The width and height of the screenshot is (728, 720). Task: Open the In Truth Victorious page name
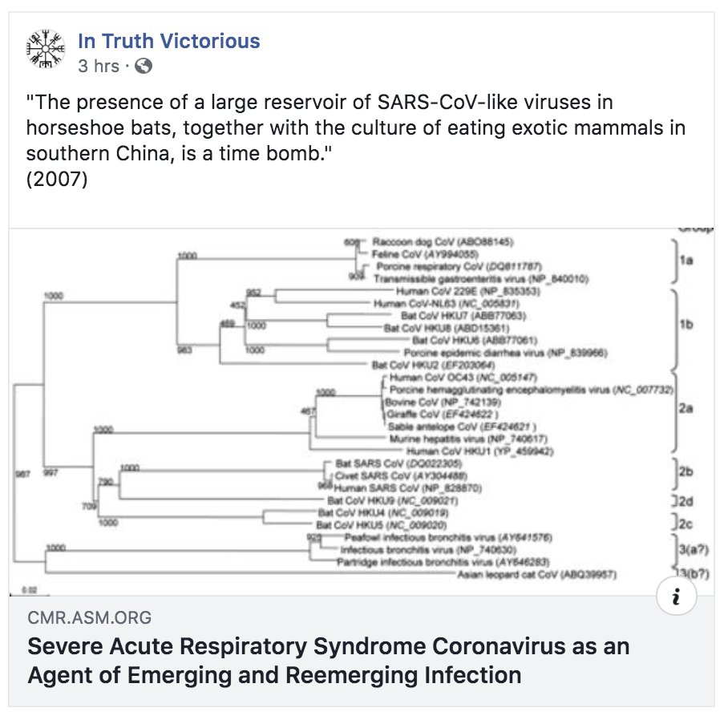point(168,42)
